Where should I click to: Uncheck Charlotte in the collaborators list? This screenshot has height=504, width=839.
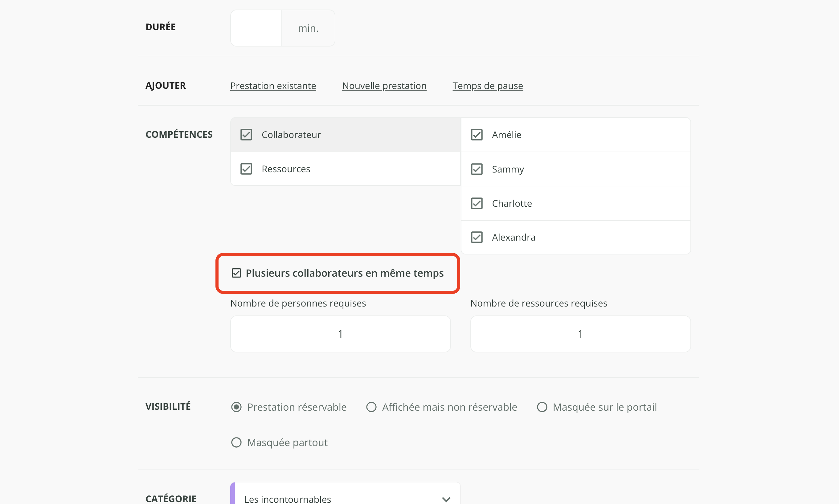(x=477, y=203)
